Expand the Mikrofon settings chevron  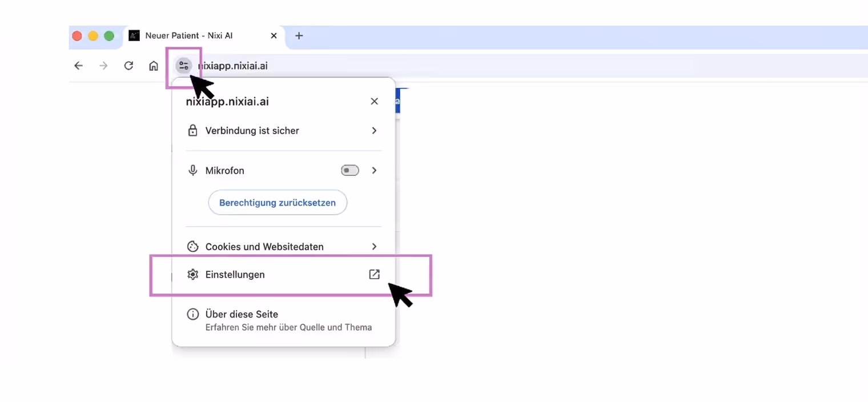(x=374, y=170)
